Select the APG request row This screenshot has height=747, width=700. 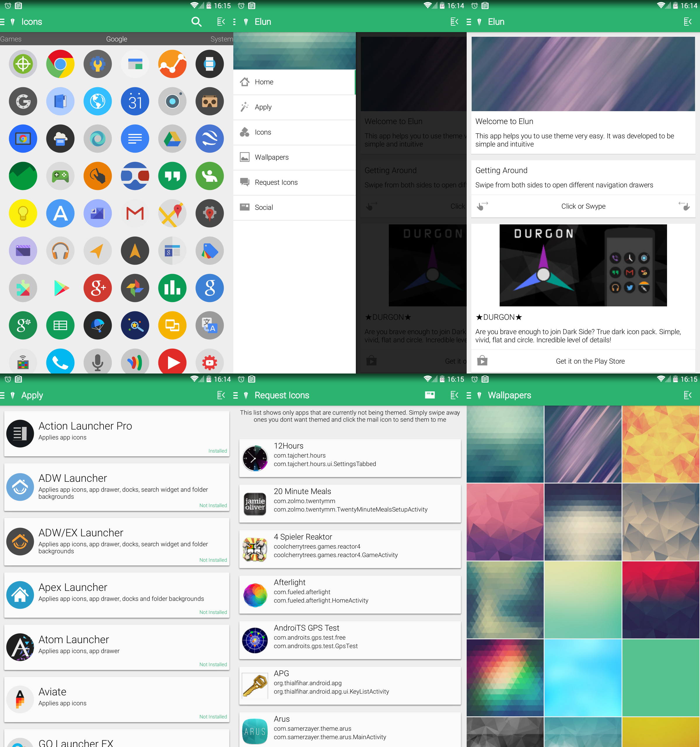click(x=350, y=686)
